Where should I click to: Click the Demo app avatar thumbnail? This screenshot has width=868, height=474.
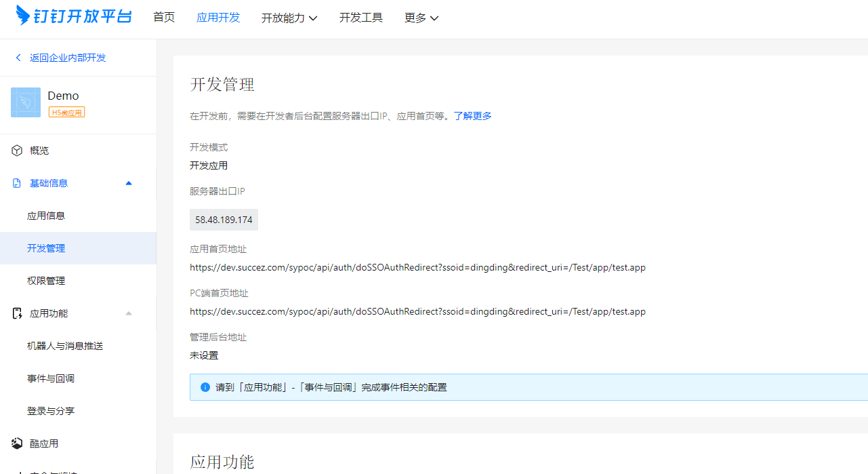(x=25, y=102)
